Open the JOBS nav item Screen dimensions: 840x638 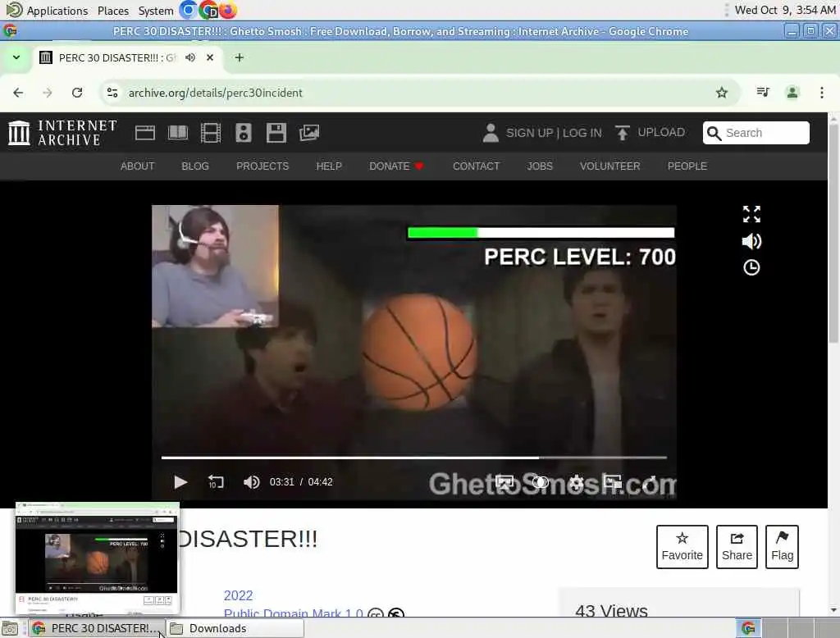[540, 166]
